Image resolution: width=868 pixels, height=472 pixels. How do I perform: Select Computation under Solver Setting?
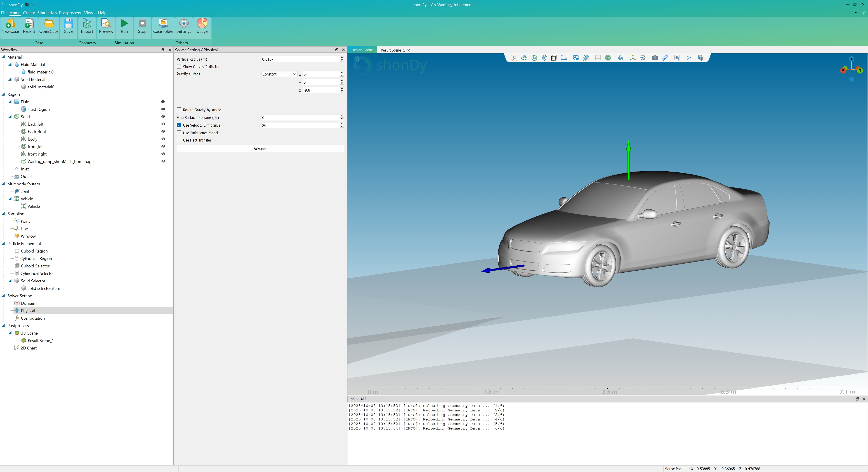click(x=33, y=318)
